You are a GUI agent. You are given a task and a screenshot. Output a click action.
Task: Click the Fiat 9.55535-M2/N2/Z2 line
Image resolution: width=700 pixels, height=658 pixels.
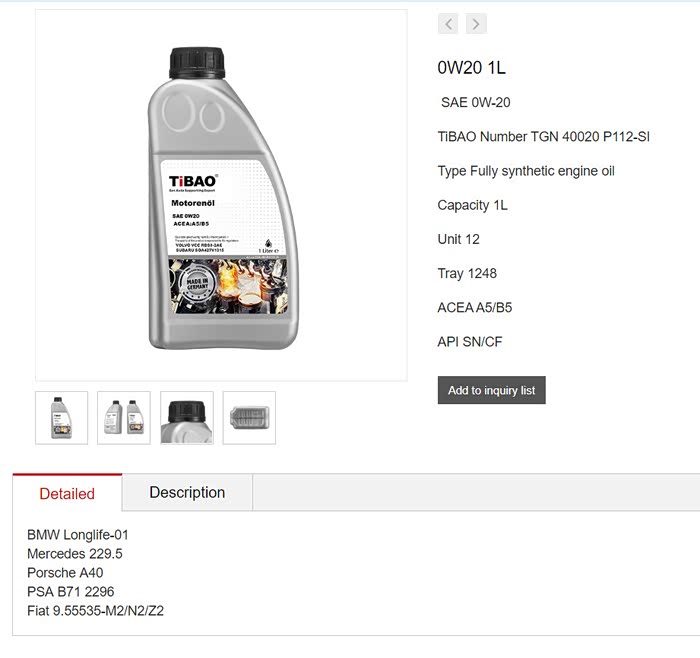pyautogui.click(x=95, y=611)
